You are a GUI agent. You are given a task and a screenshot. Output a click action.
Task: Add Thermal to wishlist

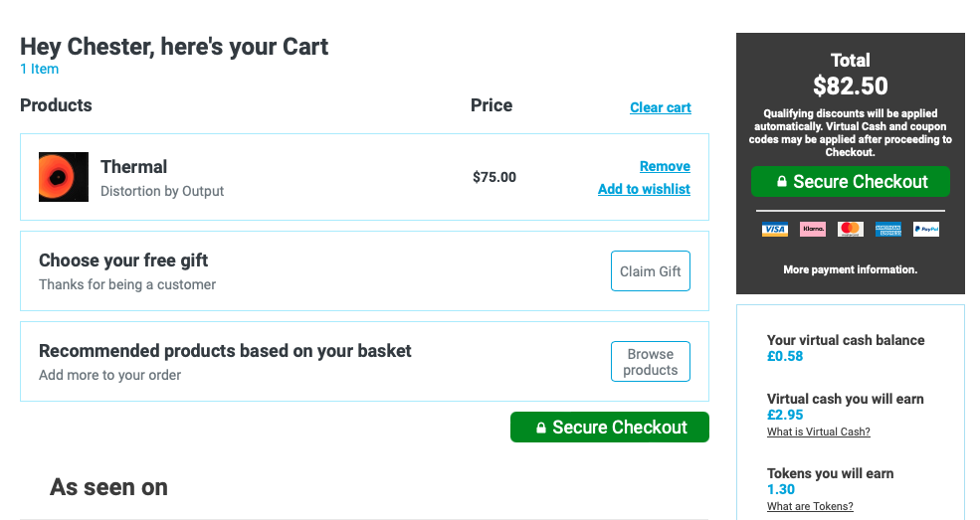point(644,189)
